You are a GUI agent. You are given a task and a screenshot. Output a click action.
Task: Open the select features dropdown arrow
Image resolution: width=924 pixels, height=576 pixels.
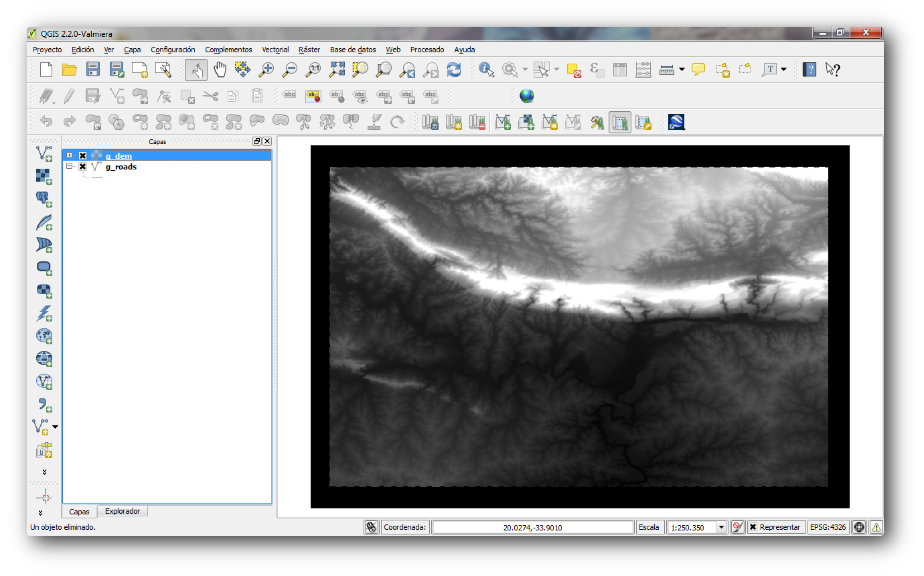tap(556, 69)
